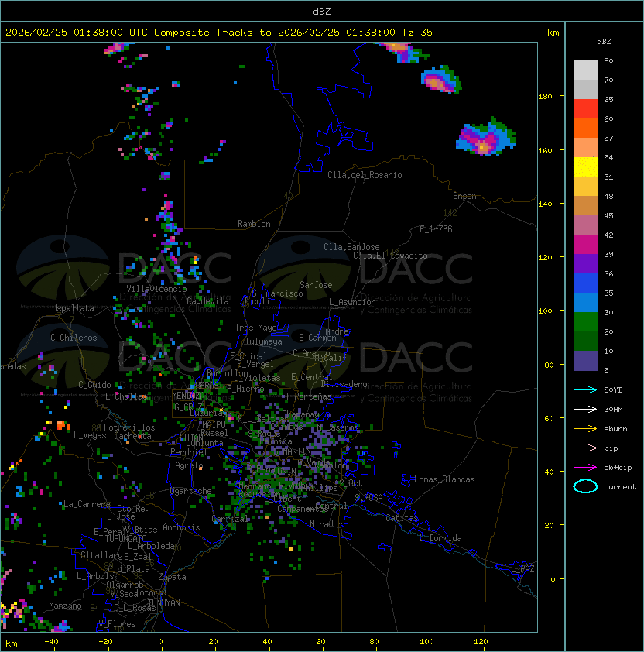This screenshot has width=644, height=652.
Task: Select the brown 45-48 dBZ swatch
Action: 585,205
